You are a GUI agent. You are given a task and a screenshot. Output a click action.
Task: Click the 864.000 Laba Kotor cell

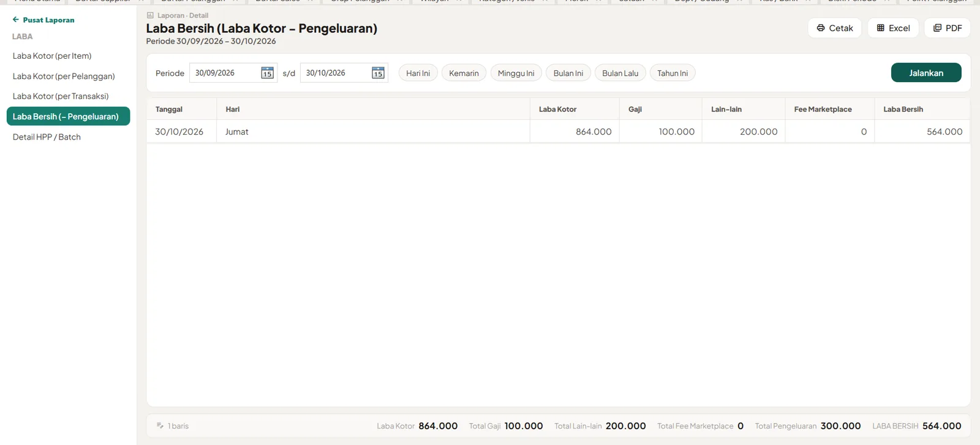[x=575, y=132]
